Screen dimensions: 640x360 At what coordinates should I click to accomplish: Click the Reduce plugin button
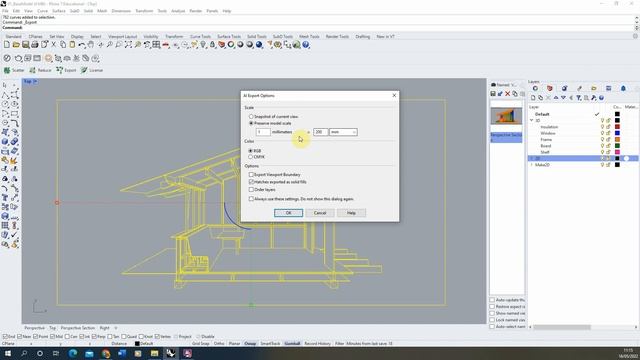[40, 70]
